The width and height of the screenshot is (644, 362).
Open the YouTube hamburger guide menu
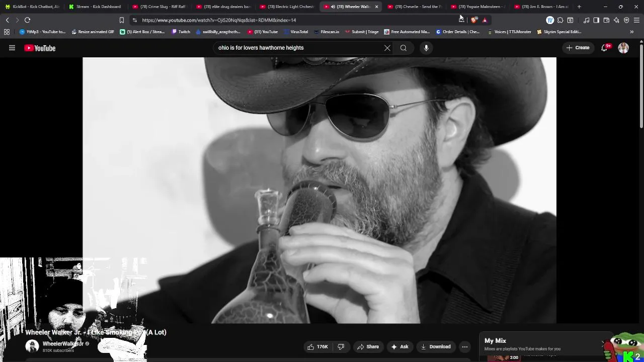pyautogui.click(x=12, y=48)
